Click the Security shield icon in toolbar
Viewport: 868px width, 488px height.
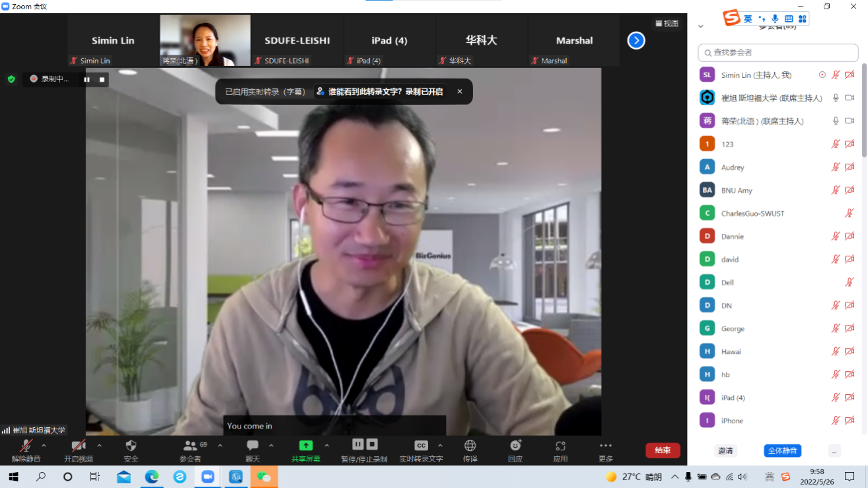pos(131,446)
